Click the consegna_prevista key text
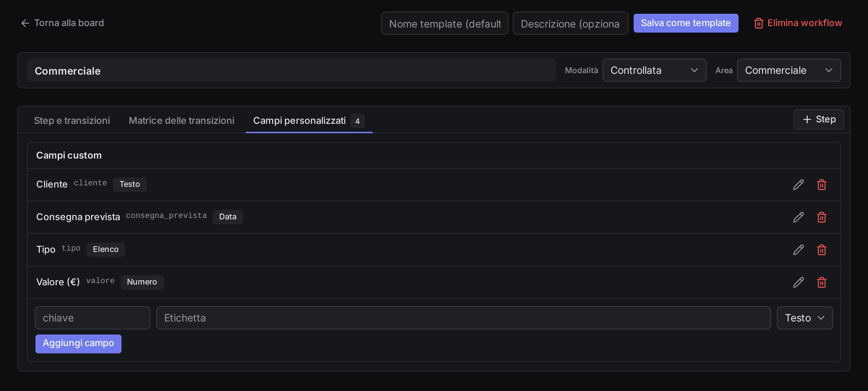This screenshot has height=391, width=868. [x=166, y=216]
